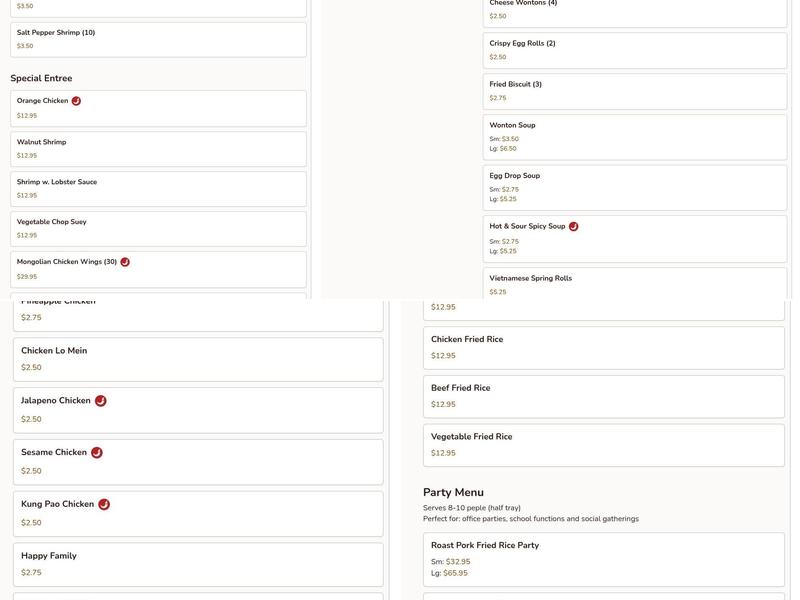Choose Beef Fried Rice
Viewport: 800px width, 600px height.
coord(603,396)
